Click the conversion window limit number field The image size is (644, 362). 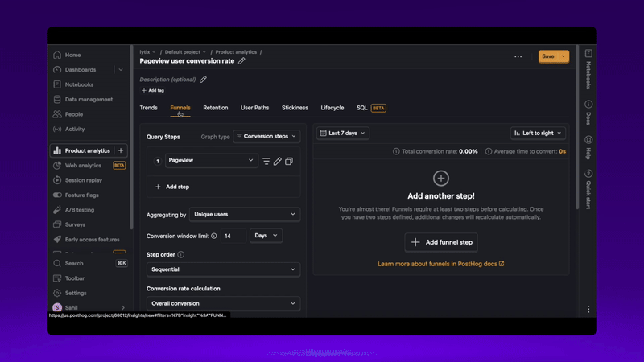233,236
